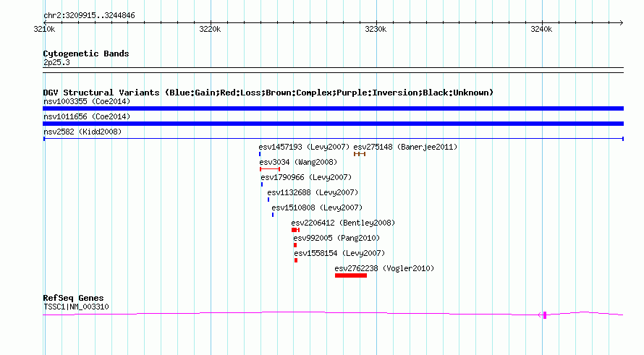Click the esv2762238 (Vogler2010) label
This screenshot has width=644, height=355.
pos(384,268)
